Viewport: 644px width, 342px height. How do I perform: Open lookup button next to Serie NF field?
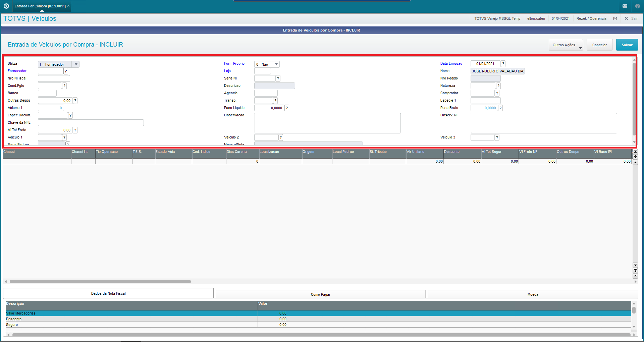click(x=278, y=78)
